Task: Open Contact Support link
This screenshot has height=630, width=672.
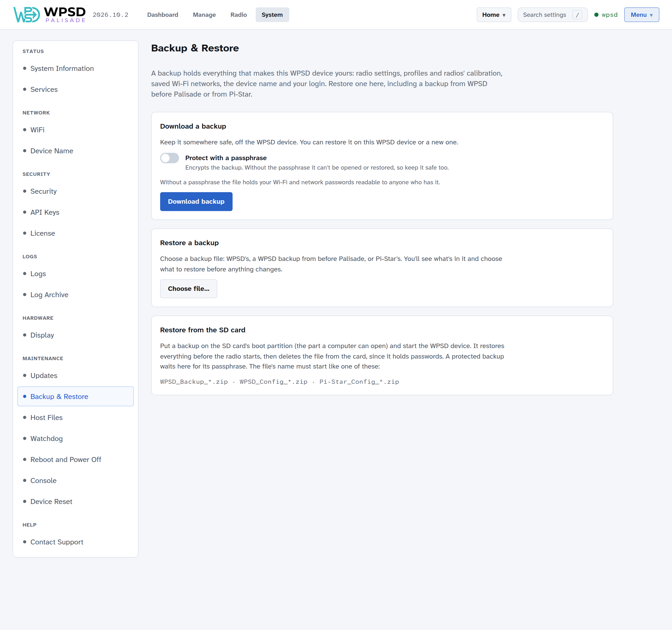Action: point(75,542)
